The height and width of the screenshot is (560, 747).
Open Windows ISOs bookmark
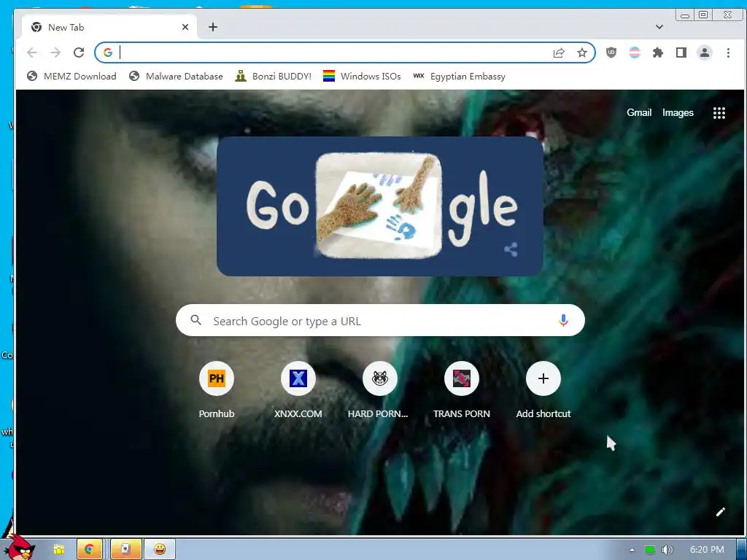[362, 76]
